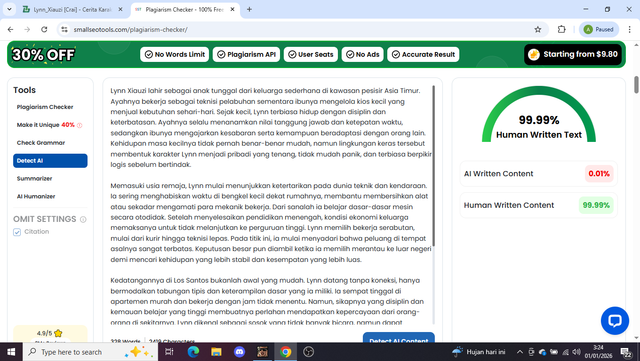Launch Microsoft Edge from taskbar

pyautogui.click(x=193, y=352)
